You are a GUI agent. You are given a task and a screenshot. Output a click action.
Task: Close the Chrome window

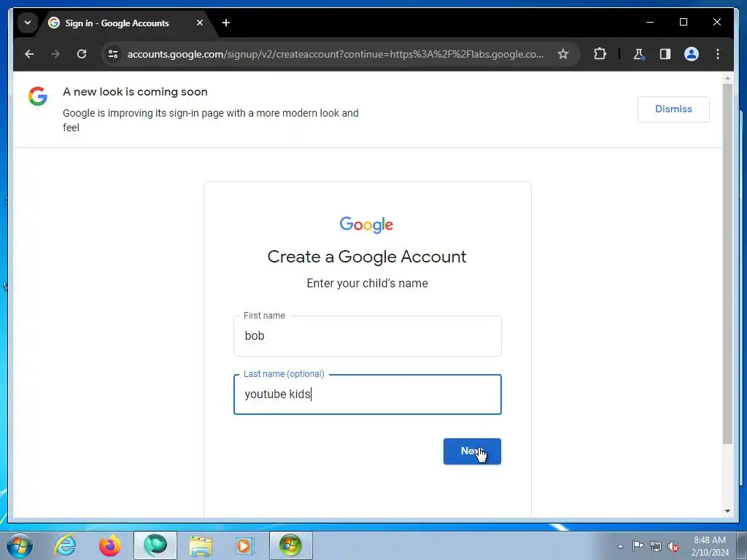(716, 23)
